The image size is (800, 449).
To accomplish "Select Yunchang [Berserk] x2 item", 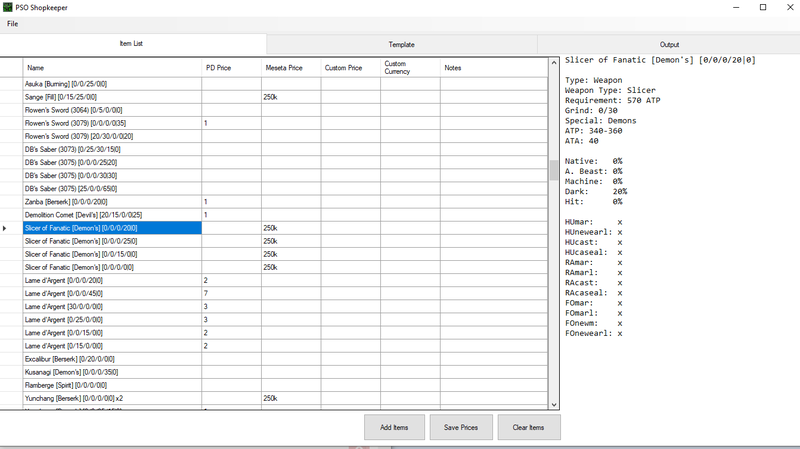I will point(112,398).
